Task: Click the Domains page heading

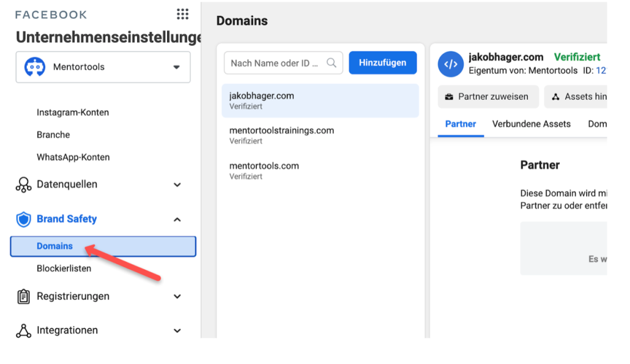Action: pos(242,21)
